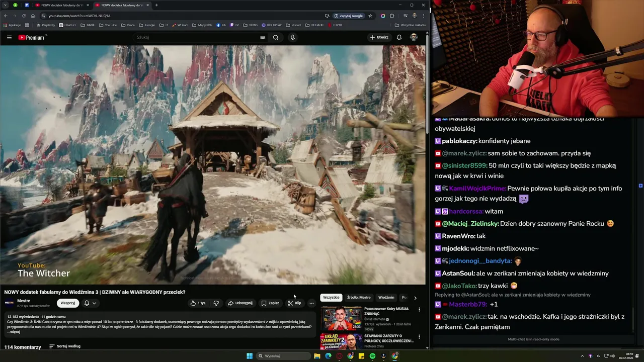Open Spotify from taskbar
Image resolution: width=644 pixels, height=362 pixels.
pos(372,356)
